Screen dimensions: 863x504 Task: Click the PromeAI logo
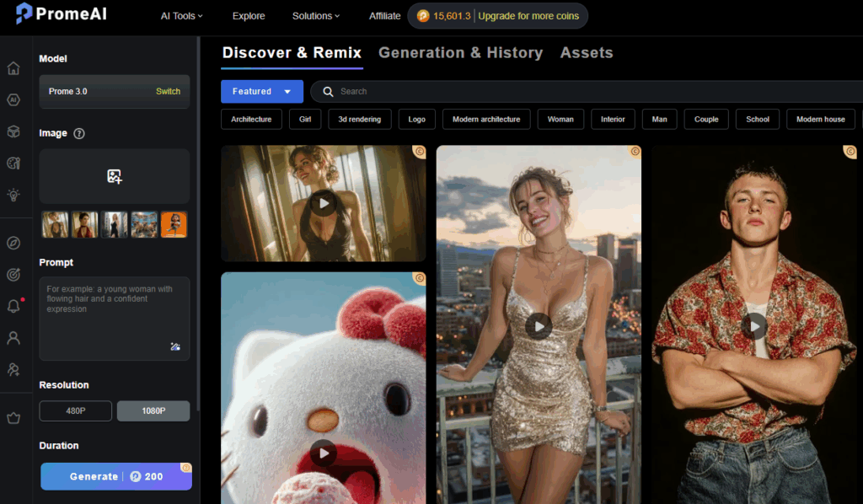coord(61,13)
